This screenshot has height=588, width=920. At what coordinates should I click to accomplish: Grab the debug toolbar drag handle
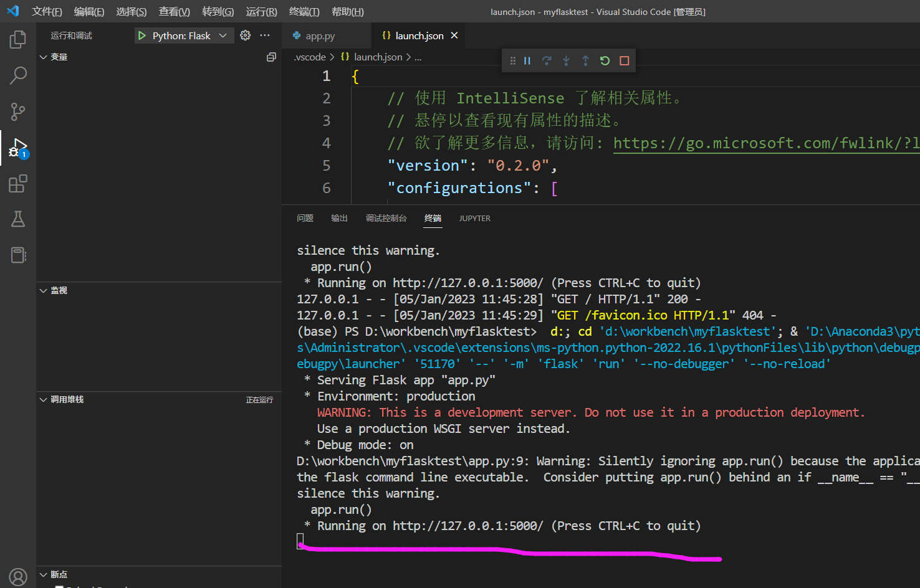tap(512, 60)
